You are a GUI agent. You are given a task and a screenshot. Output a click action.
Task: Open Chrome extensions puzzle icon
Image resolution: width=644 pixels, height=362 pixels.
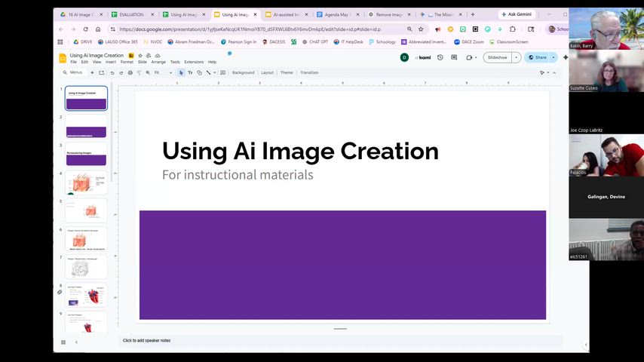click(x=513, y=29)
